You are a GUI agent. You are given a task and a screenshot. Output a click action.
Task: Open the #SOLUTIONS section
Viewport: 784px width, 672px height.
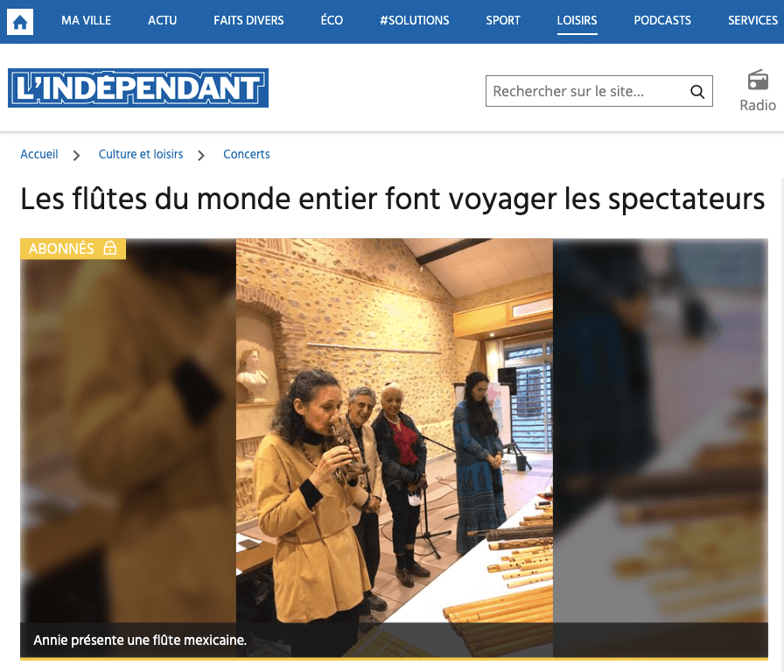414,20
